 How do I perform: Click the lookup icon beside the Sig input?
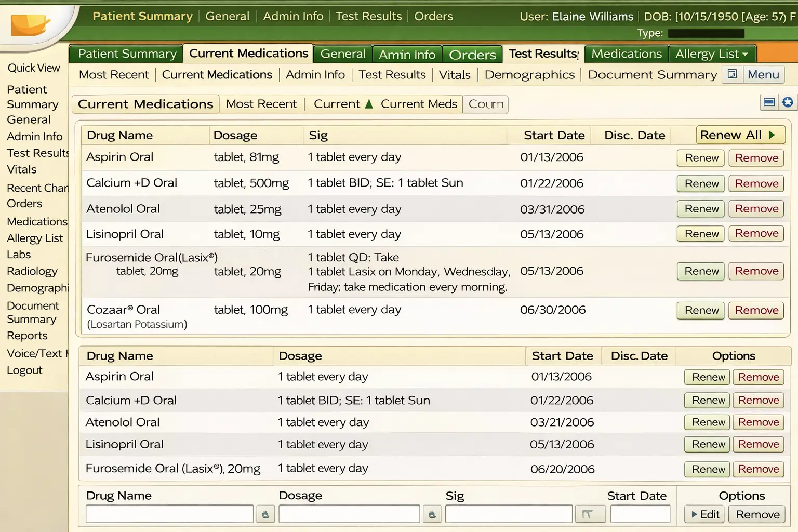pyautogui.click(x=590, y=514)
